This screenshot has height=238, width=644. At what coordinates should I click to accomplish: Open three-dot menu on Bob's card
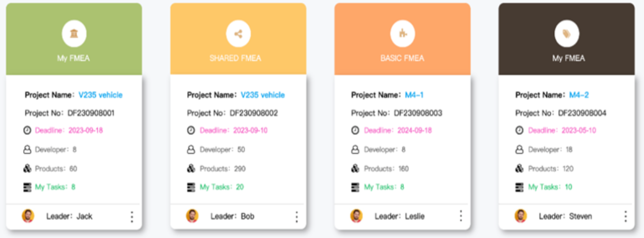click(x=296, y=216)
